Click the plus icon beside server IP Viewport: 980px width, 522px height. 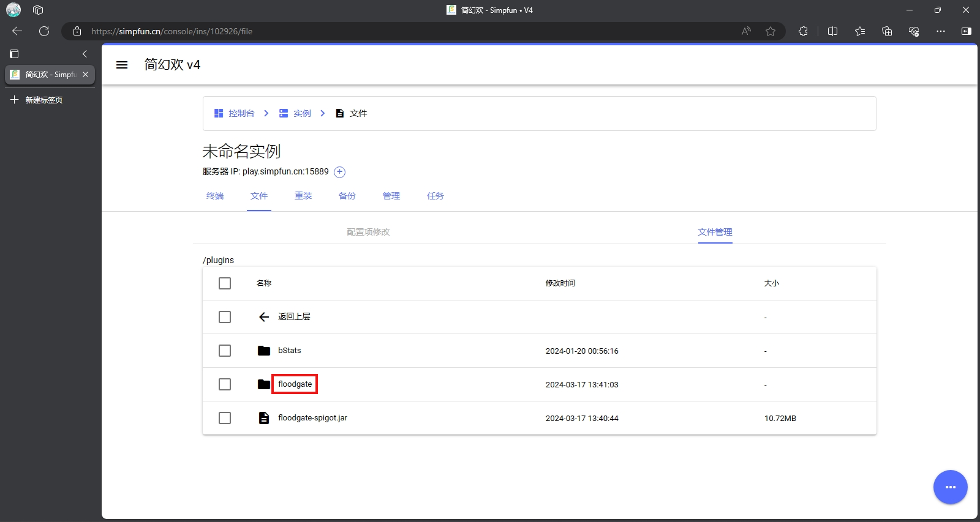pos(340,172)
